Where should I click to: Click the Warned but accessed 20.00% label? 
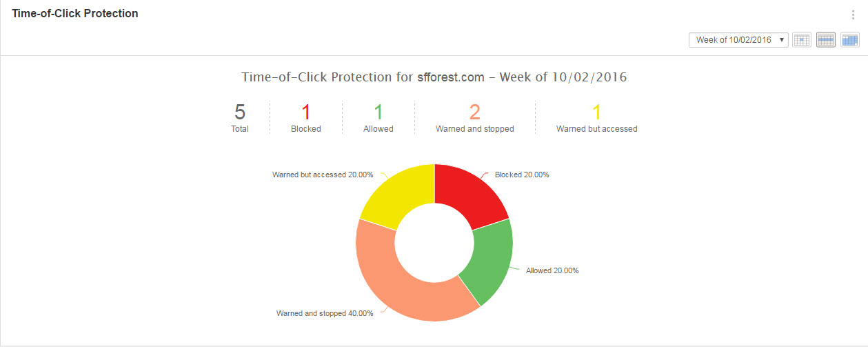coord(319,175)
